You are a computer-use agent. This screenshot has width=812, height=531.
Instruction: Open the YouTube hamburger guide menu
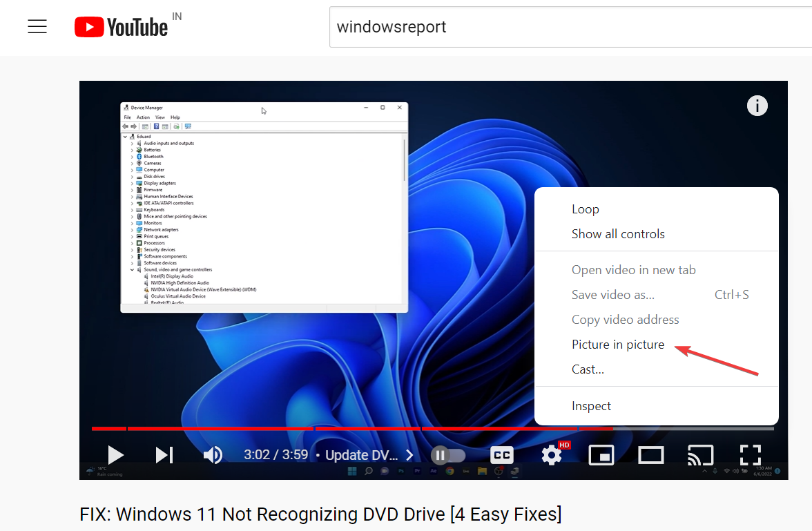coord(37,26)
